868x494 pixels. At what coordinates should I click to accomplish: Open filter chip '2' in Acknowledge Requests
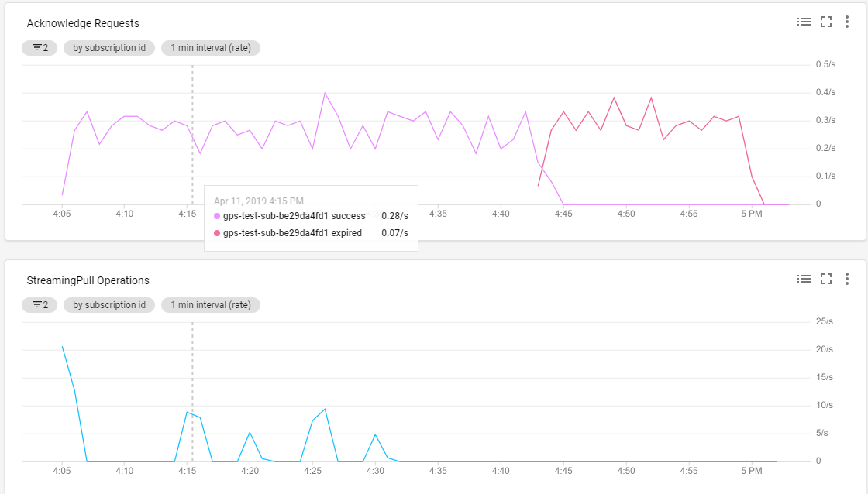coord(40,48)
